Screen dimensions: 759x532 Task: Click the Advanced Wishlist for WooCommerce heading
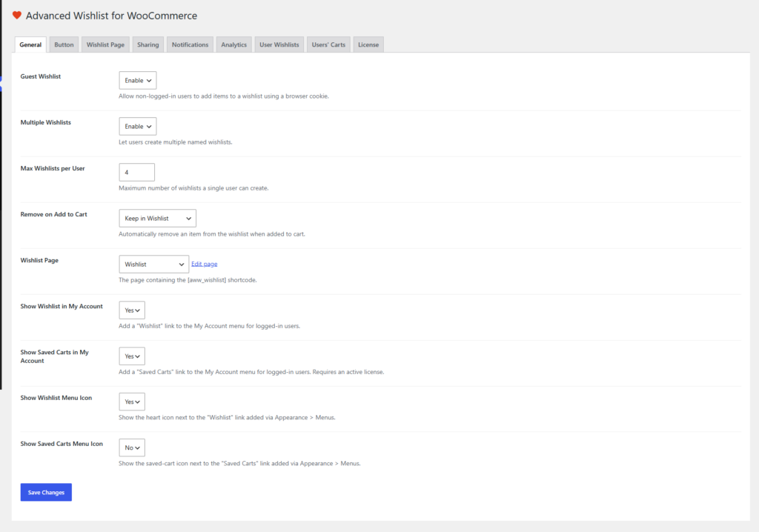pos(111,16)
